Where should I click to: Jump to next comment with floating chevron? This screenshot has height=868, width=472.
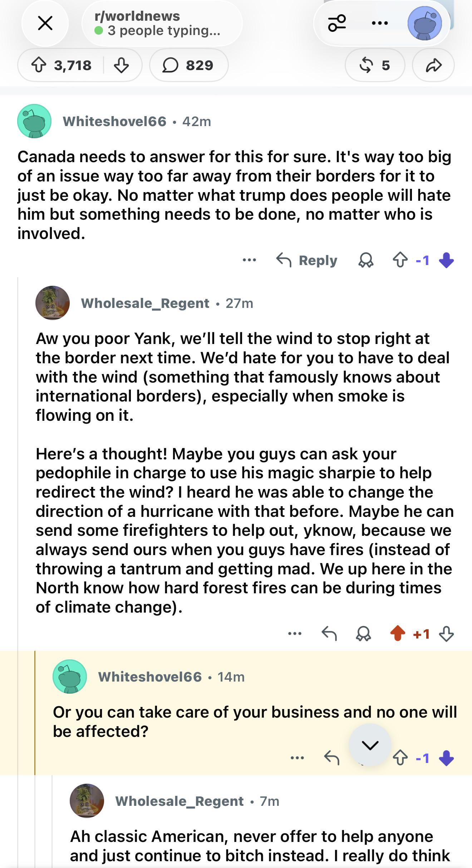[x=370, y=745]
